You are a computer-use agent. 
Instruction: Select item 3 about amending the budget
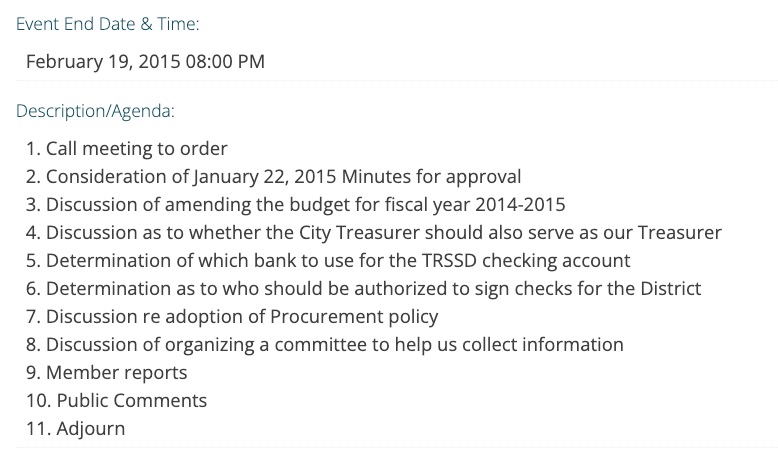point(296,204)
